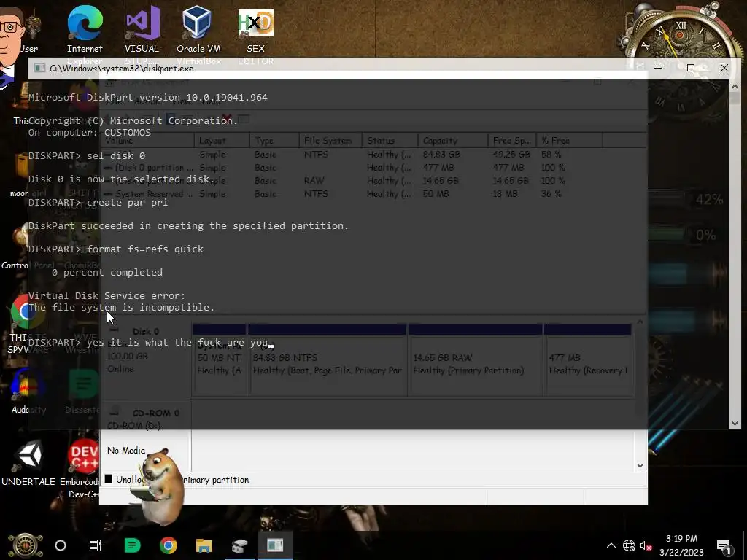The width and height of the screenshot is (747, 560).
Task: Click "DiskPart succeeded in creating the specified partition."
Action: click(189, 226)
